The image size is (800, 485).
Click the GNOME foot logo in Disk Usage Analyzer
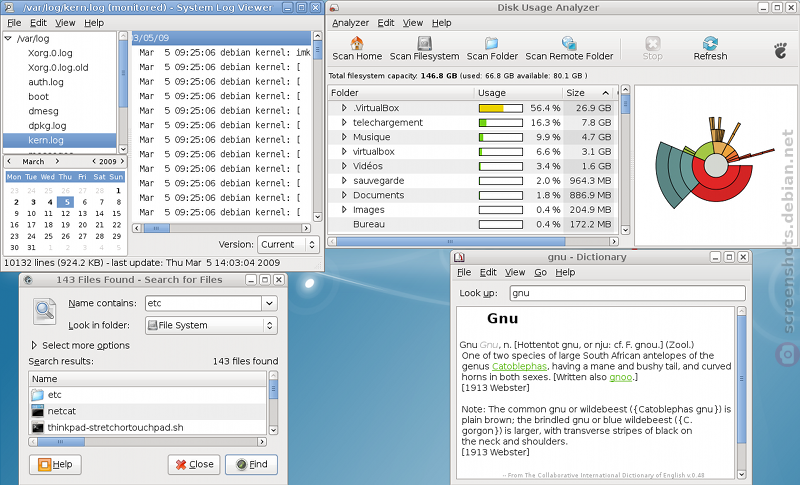click(x=780, y=50)
